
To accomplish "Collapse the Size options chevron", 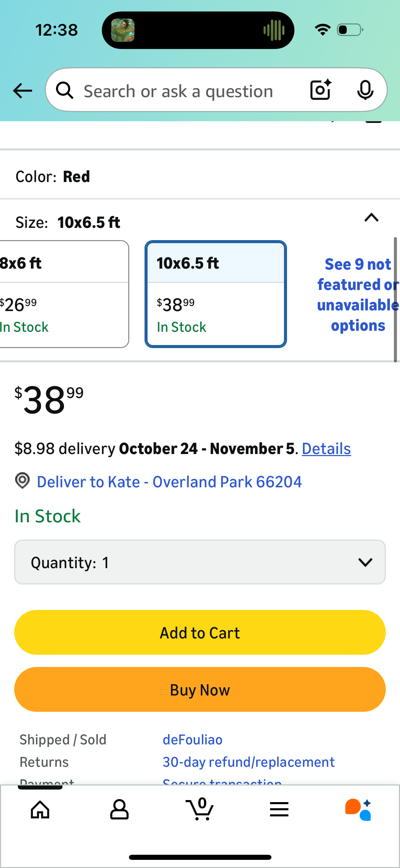I will click(371, 218).
